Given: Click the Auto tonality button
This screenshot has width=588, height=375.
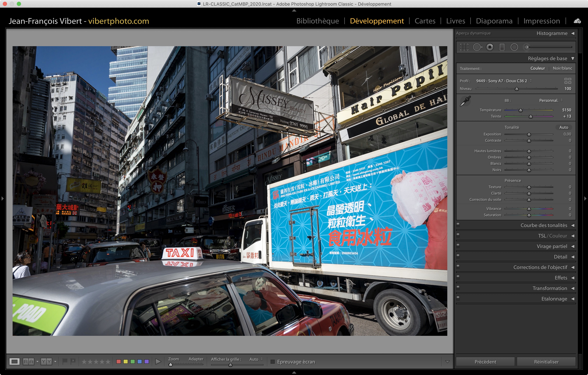Looking at the screenshot, I should point(563,127).
